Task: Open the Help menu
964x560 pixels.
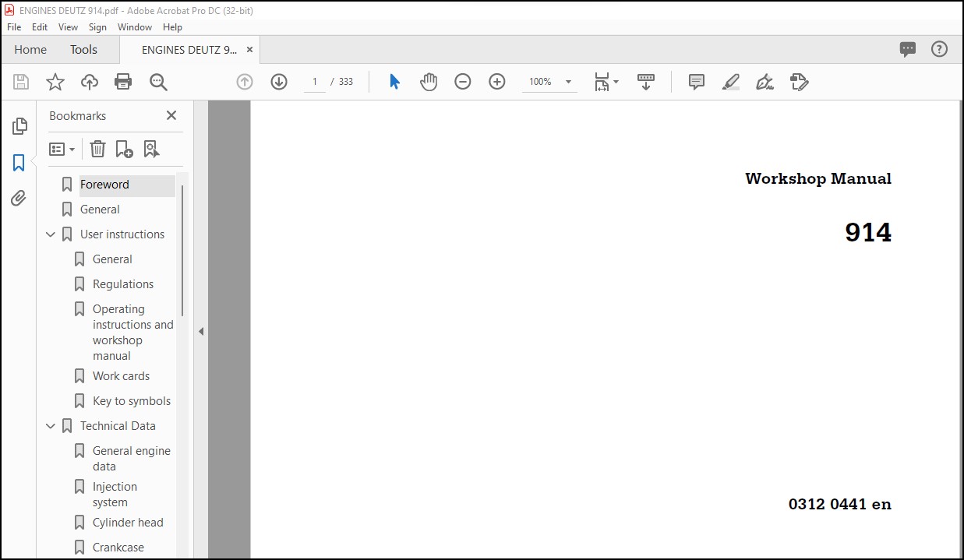Action: (x=172, y=26)
